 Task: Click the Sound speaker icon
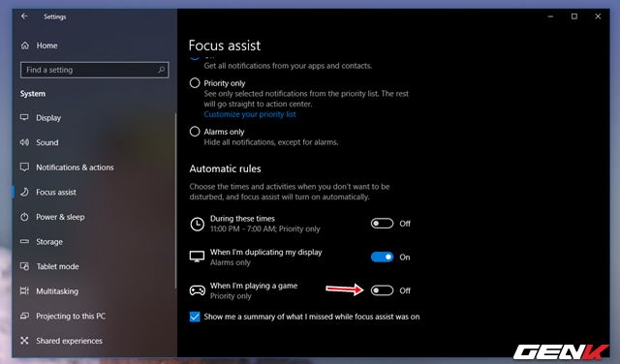pos(24,142)
